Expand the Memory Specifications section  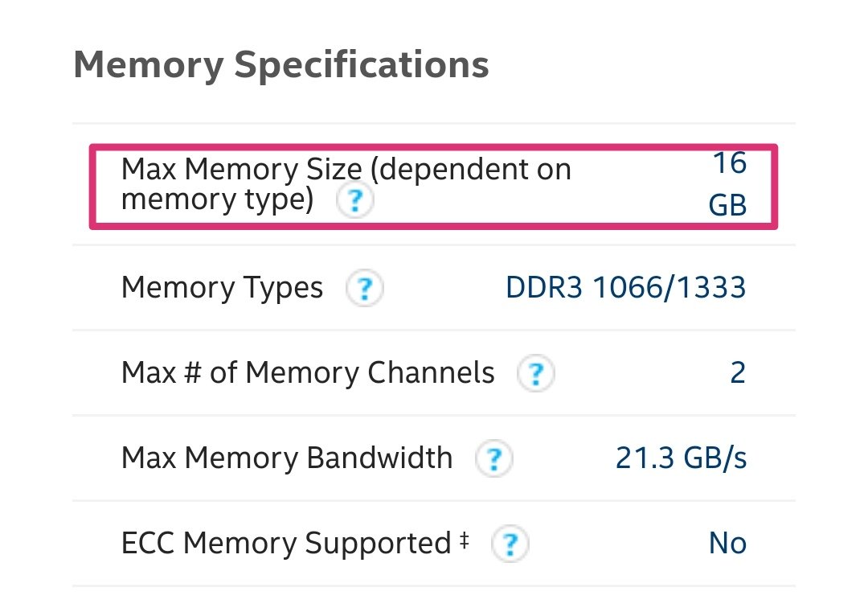(x=281, y=64)
